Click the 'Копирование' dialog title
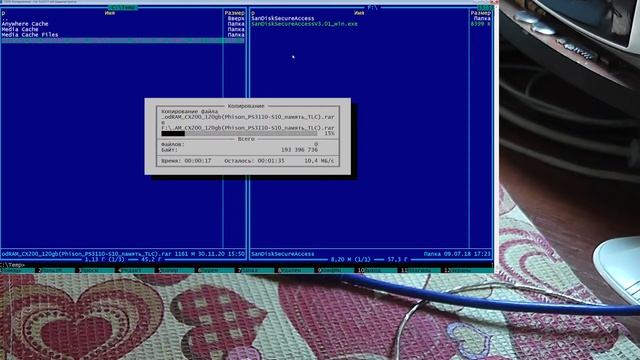This screenshot has height=360, width=640. coord(246,106)
